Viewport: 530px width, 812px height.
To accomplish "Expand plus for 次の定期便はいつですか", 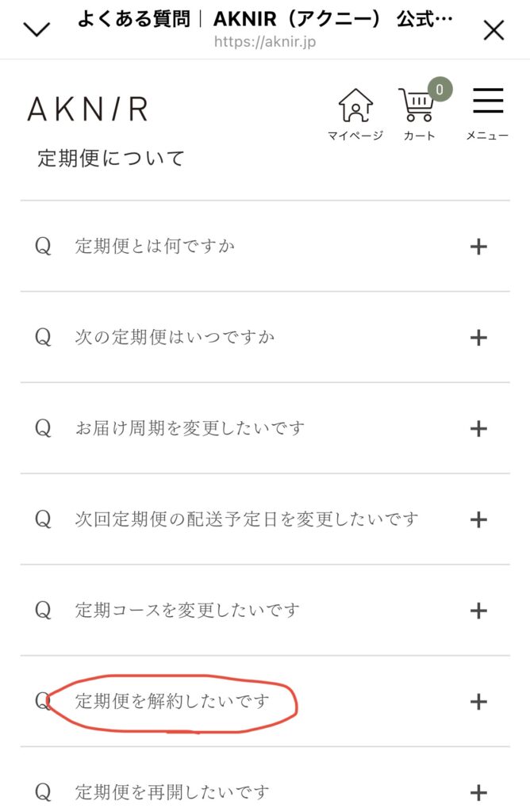I will coord(478,338).
